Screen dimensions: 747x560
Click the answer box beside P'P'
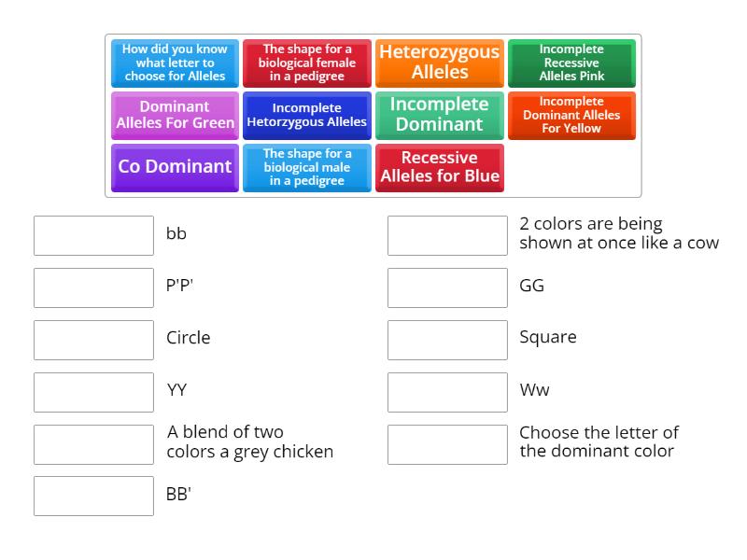[93, 287]
